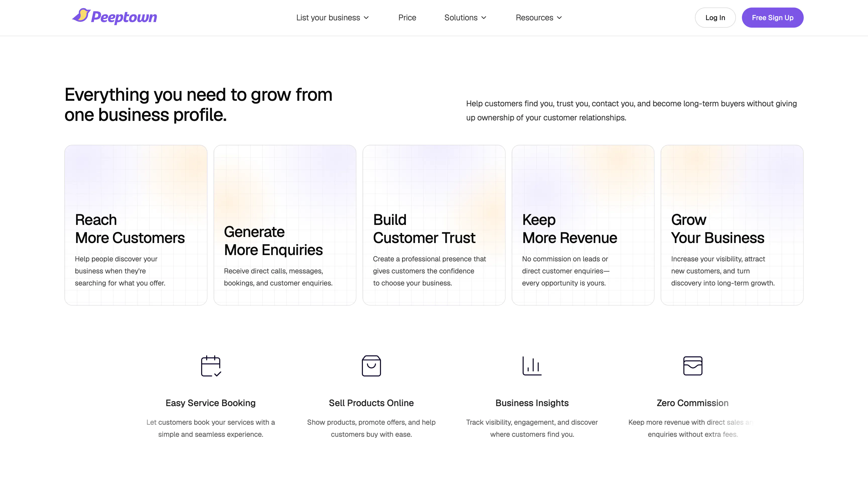The width and height of the screenshot is (868, 483).
Task: Click the Zero Commission heading
Action: (x=693, y=403)
